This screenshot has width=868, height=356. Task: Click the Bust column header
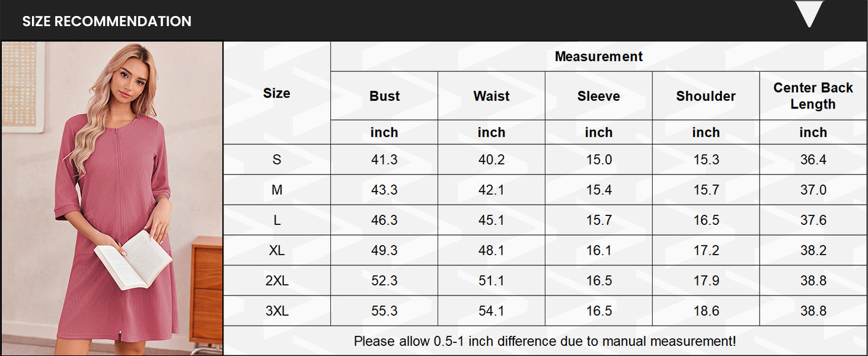click(x=384, y=96)
